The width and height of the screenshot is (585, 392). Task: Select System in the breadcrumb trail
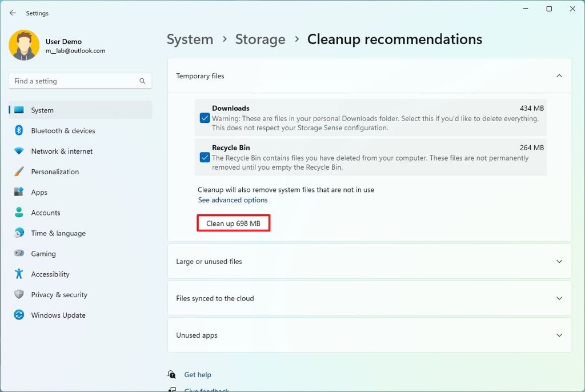pyautogui.click(x=190, y=39)
